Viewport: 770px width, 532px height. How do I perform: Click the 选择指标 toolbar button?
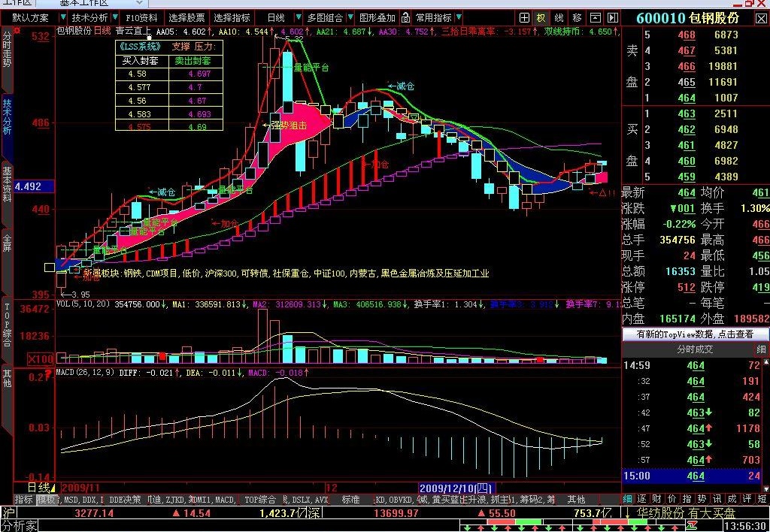click(x=232, y=18)
